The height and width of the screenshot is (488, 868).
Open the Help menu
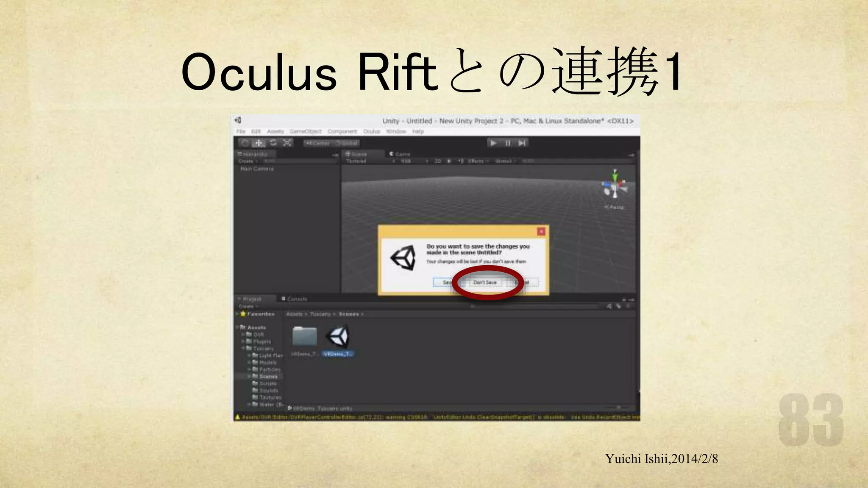point(418,132)
